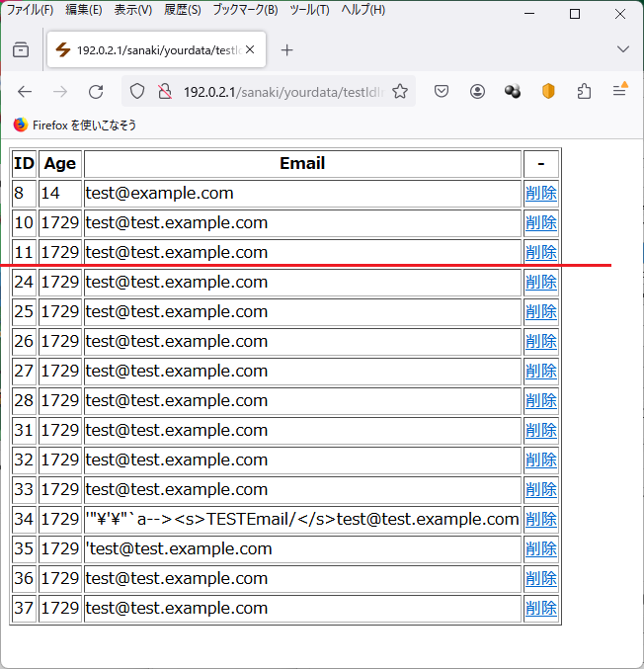644x669 pixels.
Task: Click the orange shield extension icon
Action: [548, 91]
